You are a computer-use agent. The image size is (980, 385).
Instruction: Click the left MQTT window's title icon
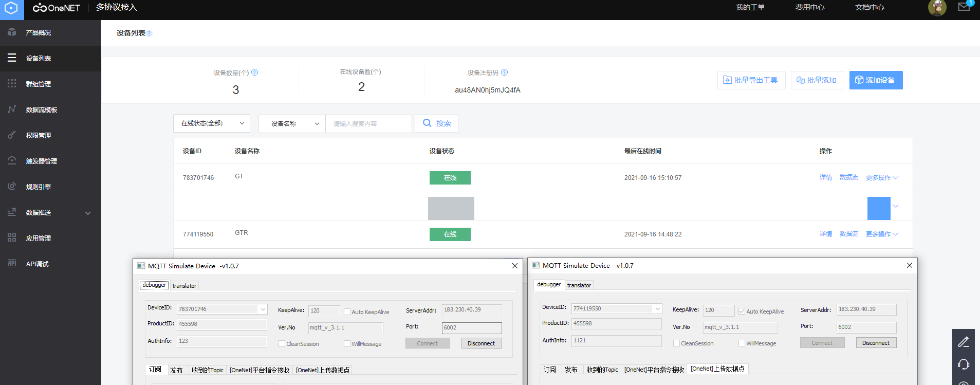tap(141, 266)
